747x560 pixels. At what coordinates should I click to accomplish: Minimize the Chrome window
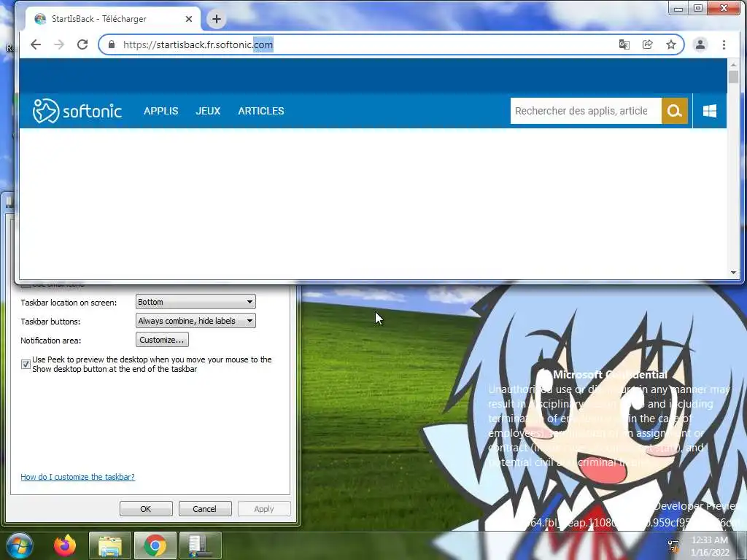tap(678, 8)
